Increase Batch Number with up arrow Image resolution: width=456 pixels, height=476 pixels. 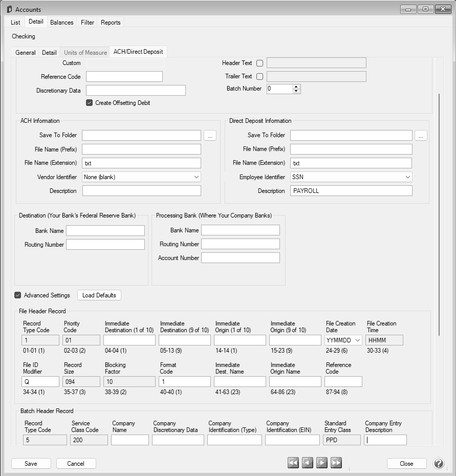296,87
